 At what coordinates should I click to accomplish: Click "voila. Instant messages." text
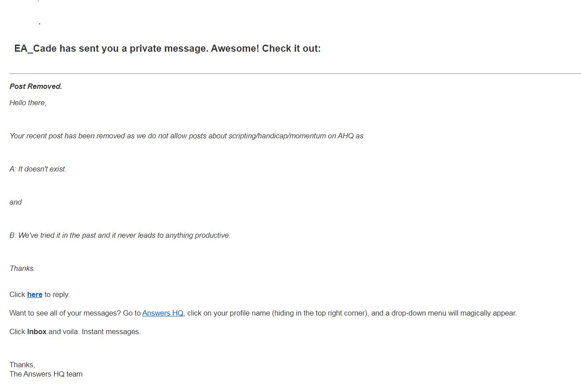tap(102, 331)
